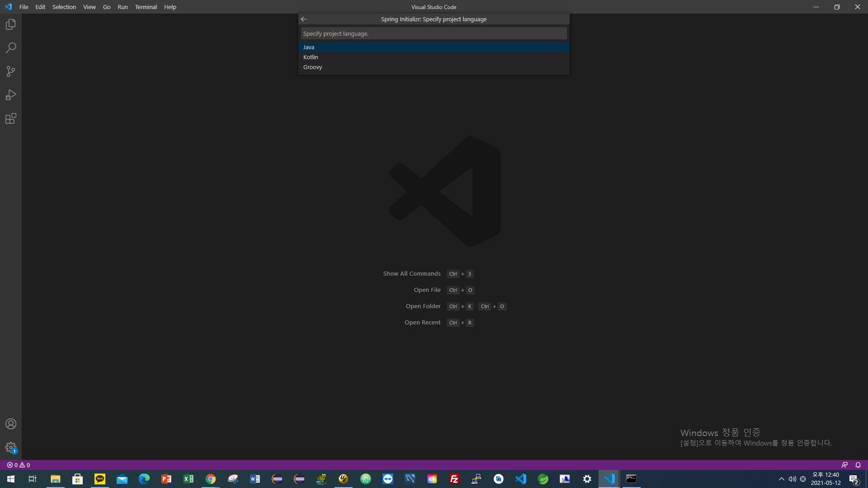Open the Manage gear icon

(x=11, y=447)
